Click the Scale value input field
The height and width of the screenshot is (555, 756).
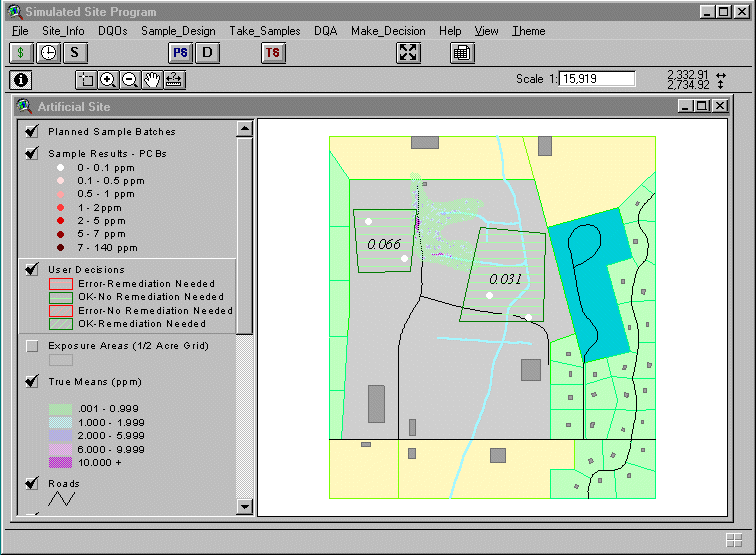(597, 79)
